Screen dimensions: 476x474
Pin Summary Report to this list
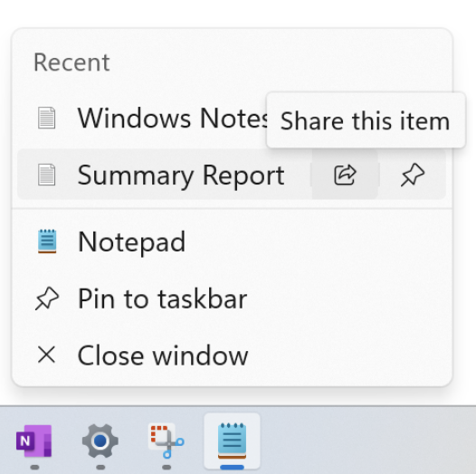[413, 175]
